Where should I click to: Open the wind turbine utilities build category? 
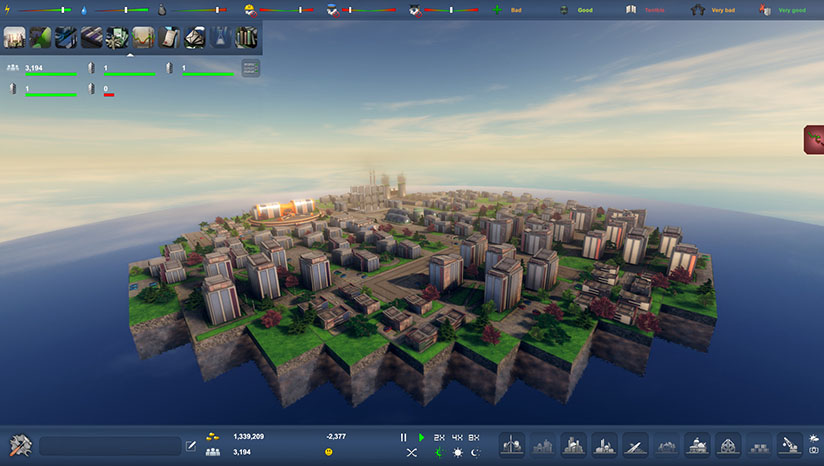coord(512,445)
